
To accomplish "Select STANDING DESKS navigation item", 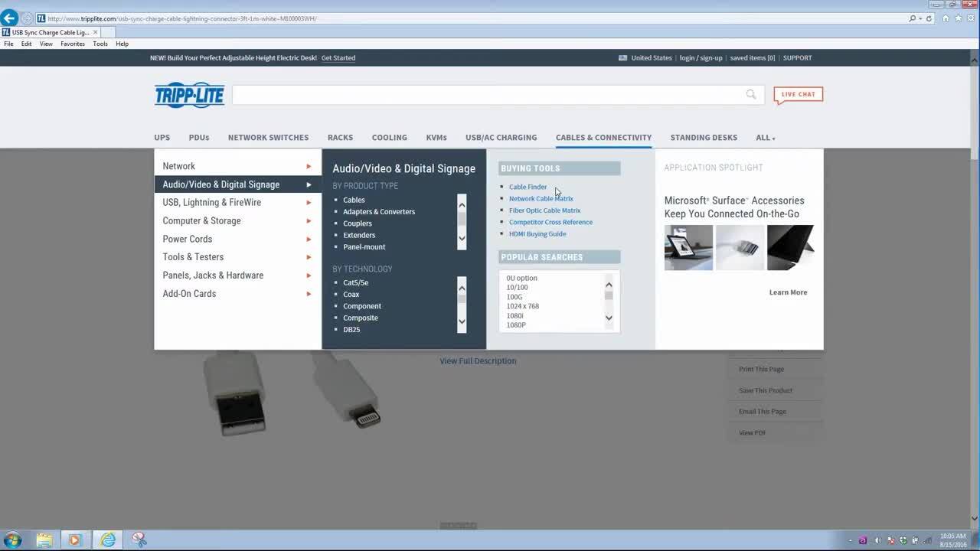I will pos(704,138).
